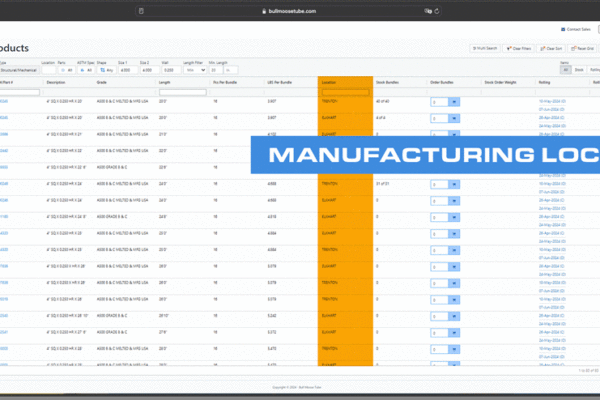600x400 pixels.
Task: Open the Length Filter dropdown
Action: click(195, 70)
